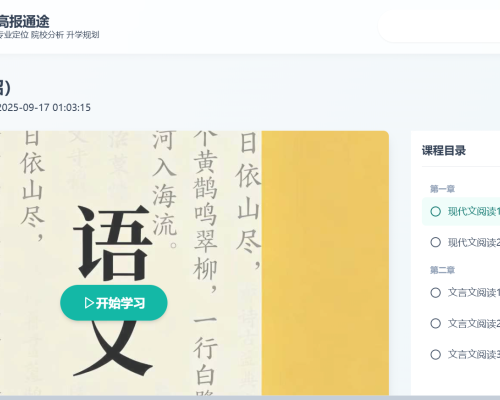Focus the search field in header
Image resolution: width=500 pixels, height=400 pixels.
439,26
